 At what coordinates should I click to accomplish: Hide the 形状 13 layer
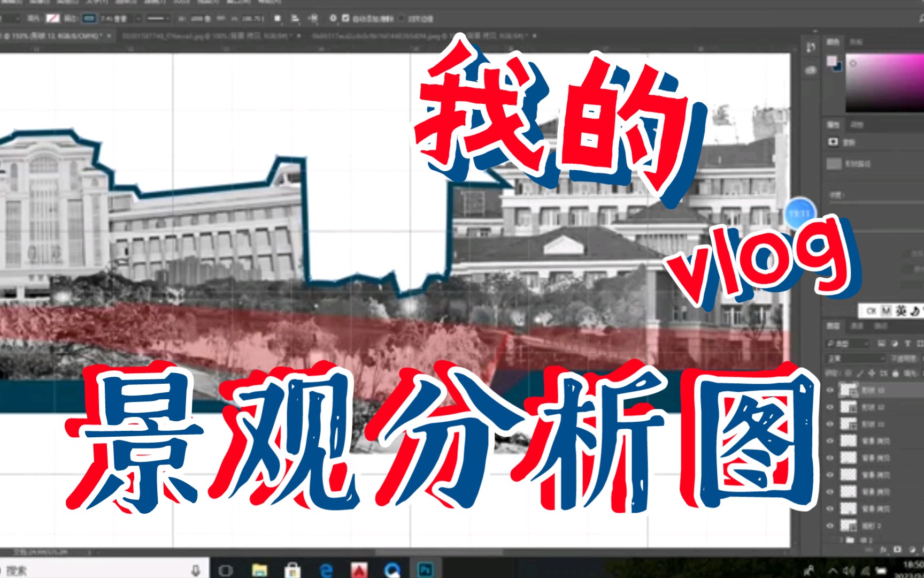(830, 390)
